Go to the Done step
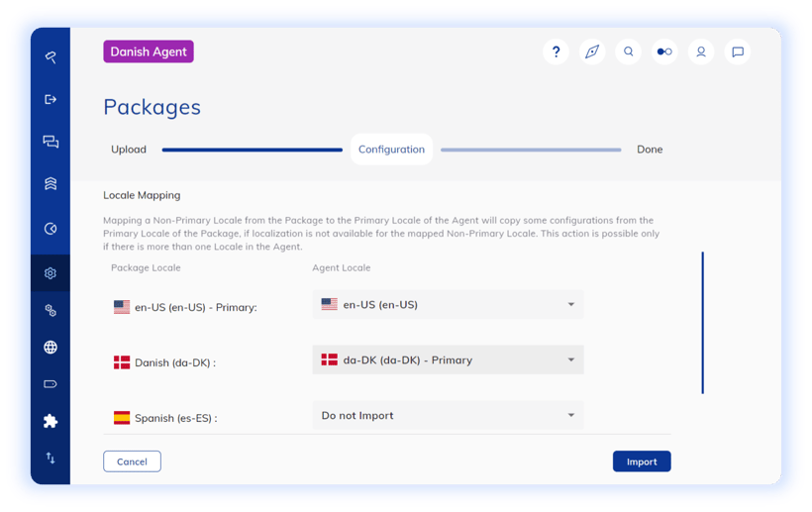This screenshot has width=812, height=512. (650, 150)
